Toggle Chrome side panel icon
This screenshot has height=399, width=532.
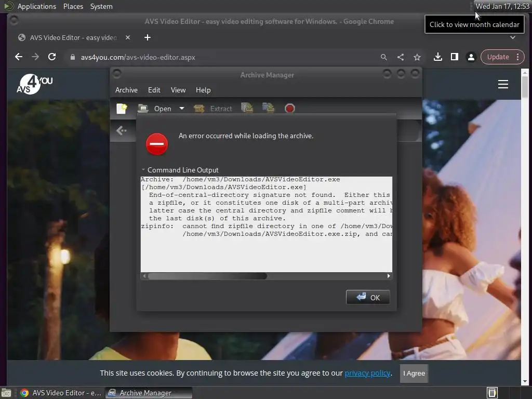[454, 57]
